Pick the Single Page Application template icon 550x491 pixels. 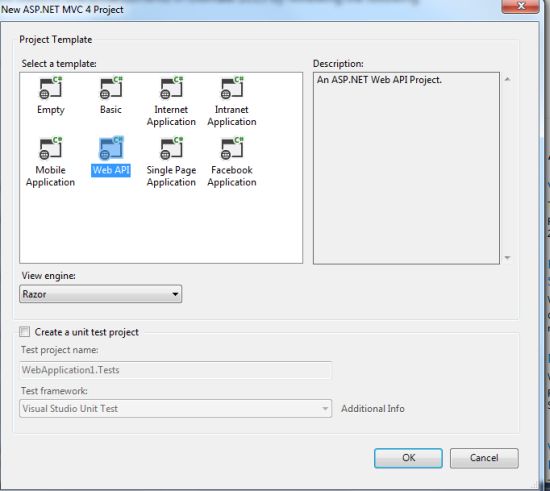(172, 148)
